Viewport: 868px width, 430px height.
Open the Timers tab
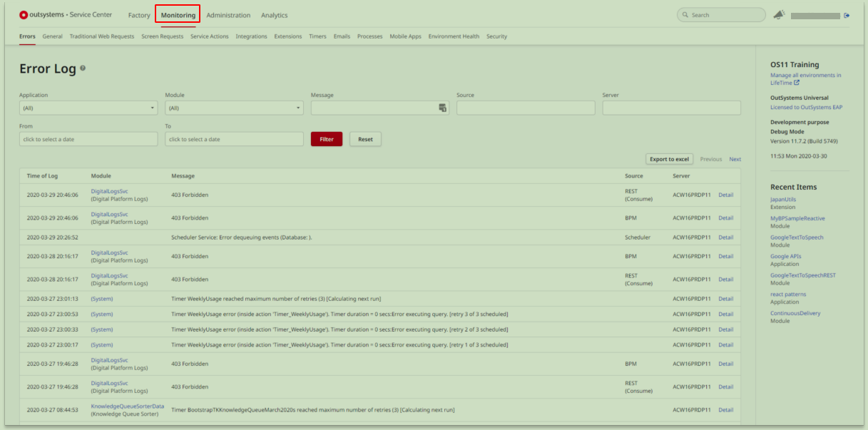[317, 36]
